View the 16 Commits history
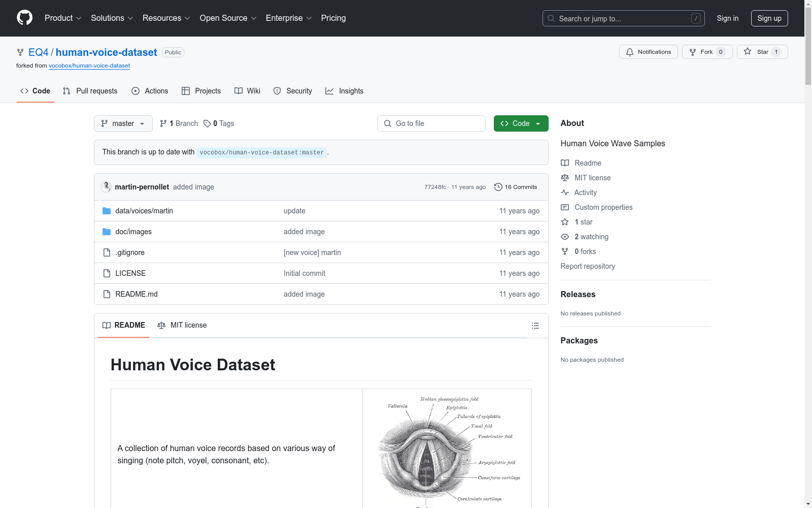 pyautogui.click(x=516, y=187)
